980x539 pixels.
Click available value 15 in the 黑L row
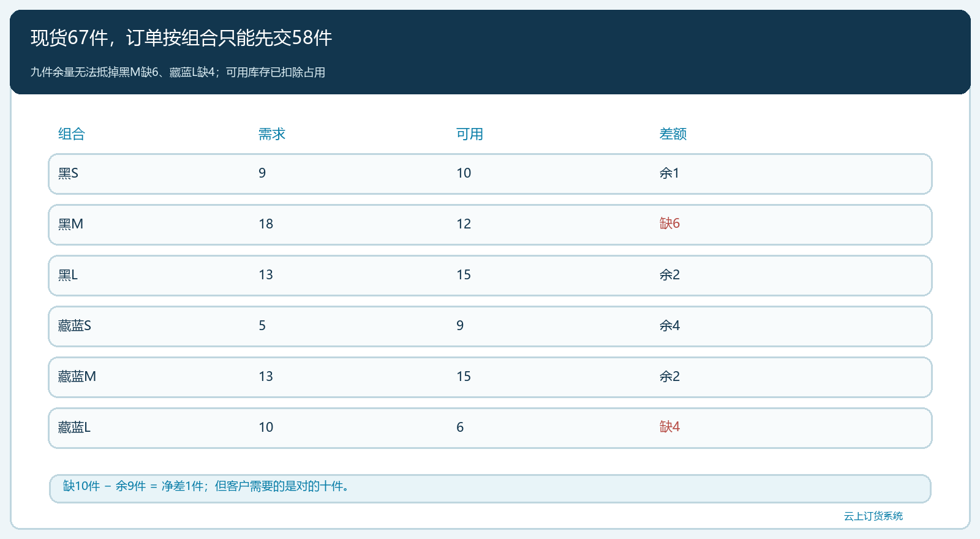(464, 275)
